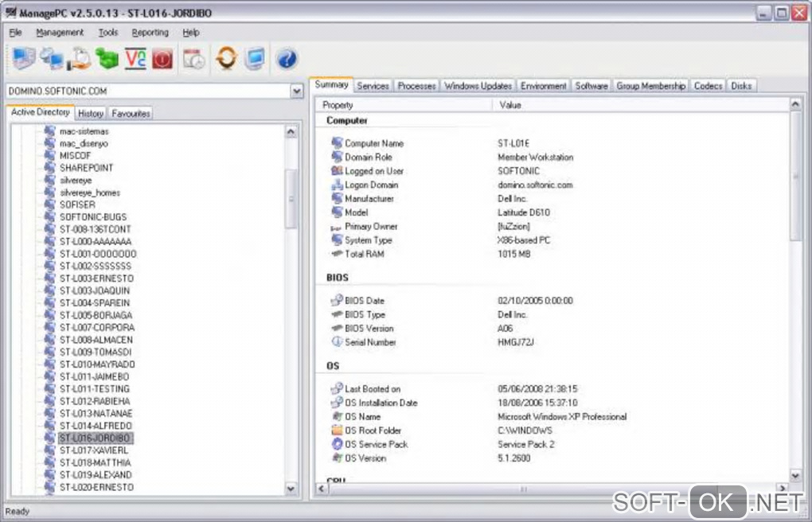The image size is (812, 522).
Task: Select ST-L017-XAVIERL in the tree
Action: pyautogui.click(x=94, y=450)
